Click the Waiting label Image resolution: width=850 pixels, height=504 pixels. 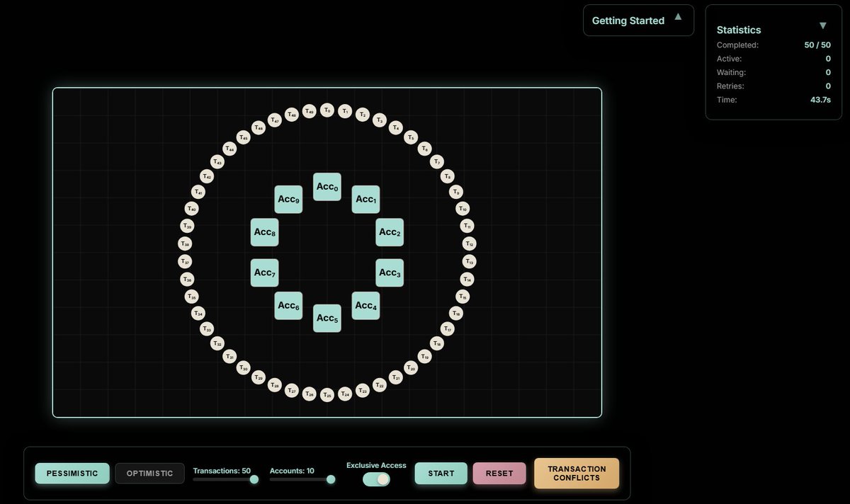coord(731,72)
